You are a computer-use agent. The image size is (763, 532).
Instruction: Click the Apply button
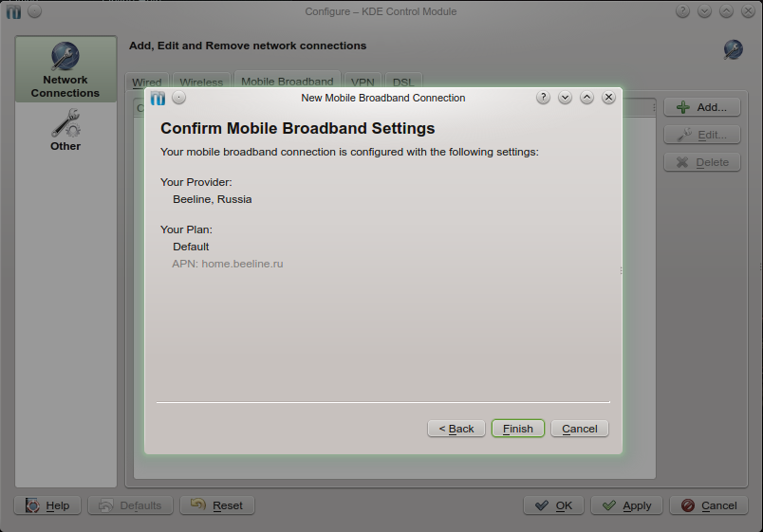click(627, 505)
